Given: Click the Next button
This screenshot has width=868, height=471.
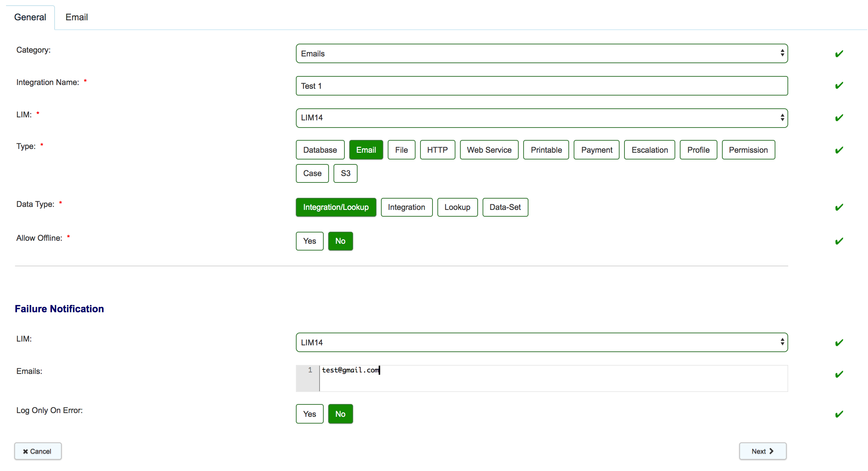Looking at the screenshot, I should [763, 451].
